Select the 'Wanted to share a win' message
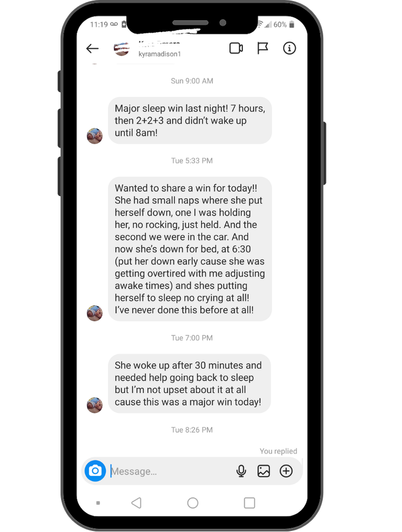Viewport: 402px width, 532px height. [x=190, y=249]
